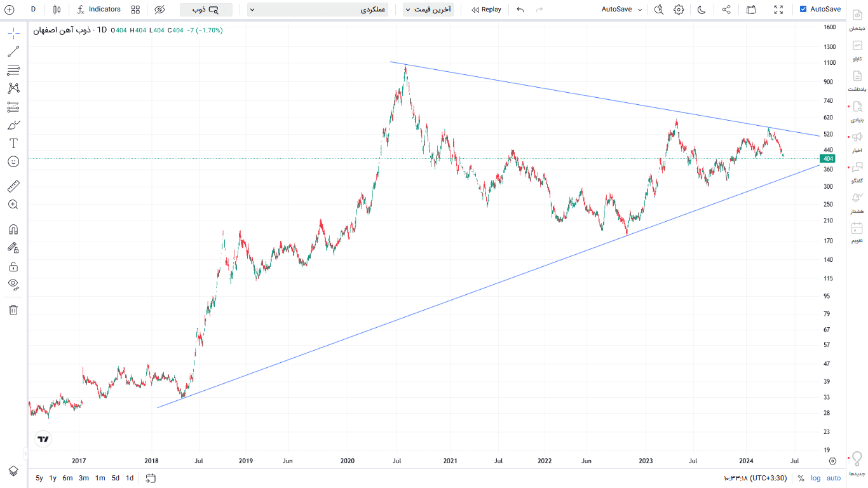
Task: Select the text annotation tool
Action: coord(13,144)
